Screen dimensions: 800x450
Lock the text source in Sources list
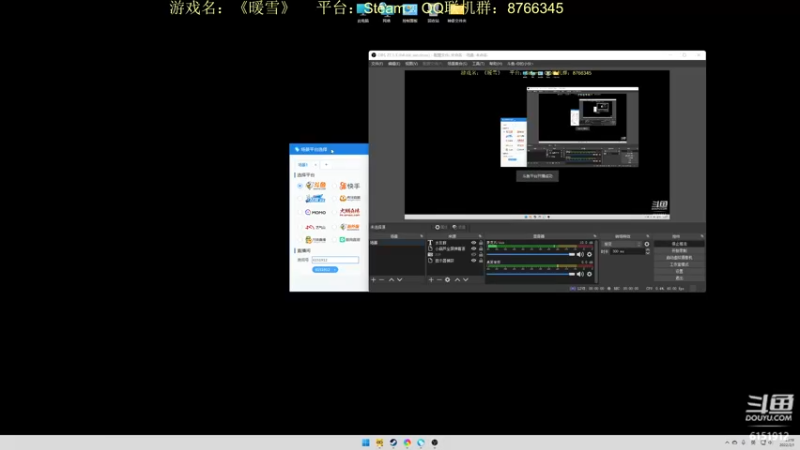[x=481, y=243]
